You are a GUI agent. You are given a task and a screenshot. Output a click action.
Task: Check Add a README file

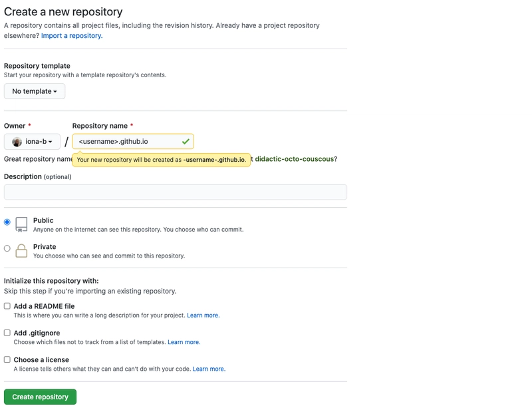(7, 306)
